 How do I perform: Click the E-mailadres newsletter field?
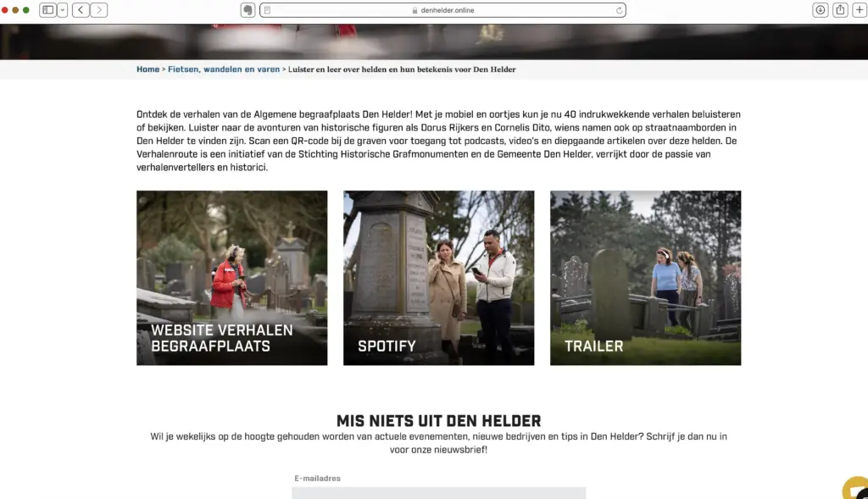point(438,492)
